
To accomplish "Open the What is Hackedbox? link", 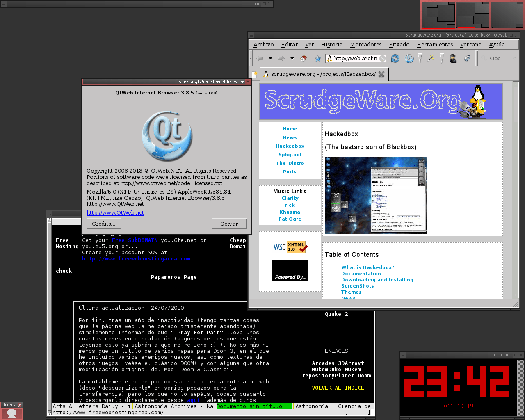I will (368, 267).
